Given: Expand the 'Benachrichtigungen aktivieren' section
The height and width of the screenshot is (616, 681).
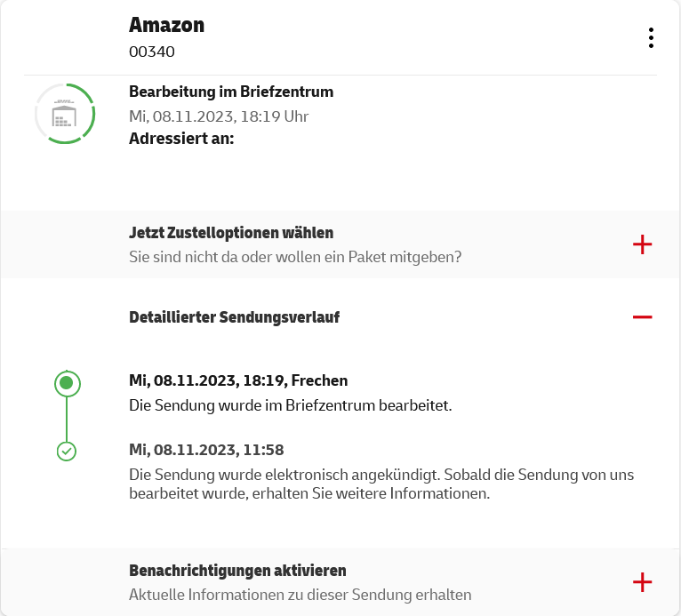Looking at the screenshot, I should click(x=237, y=570).
